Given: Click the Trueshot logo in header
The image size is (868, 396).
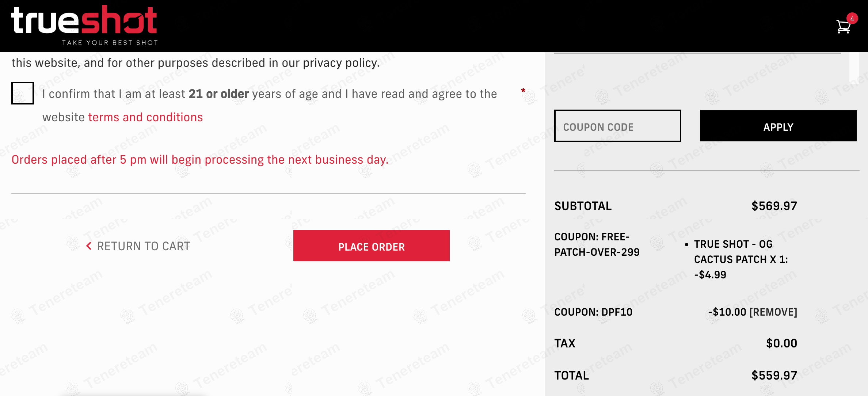Looking at the screenshot, I should click(84, 20).
